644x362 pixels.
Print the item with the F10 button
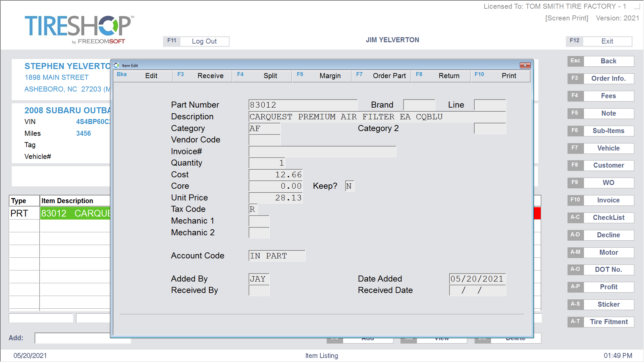point(500,76)
